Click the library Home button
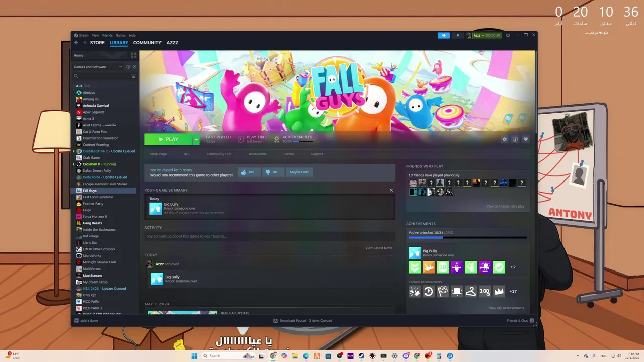This screenshot has height=362, width=644. click(x=100, y=55)
